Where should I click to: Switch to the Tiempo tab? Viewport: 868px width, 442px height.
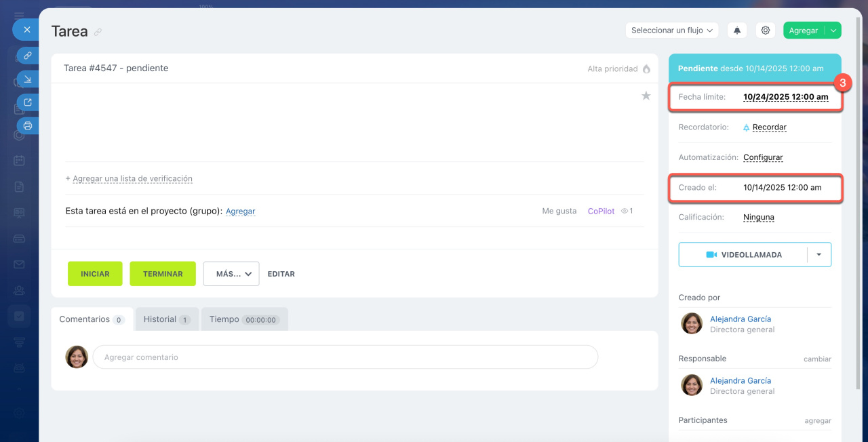tap(244, 319)
